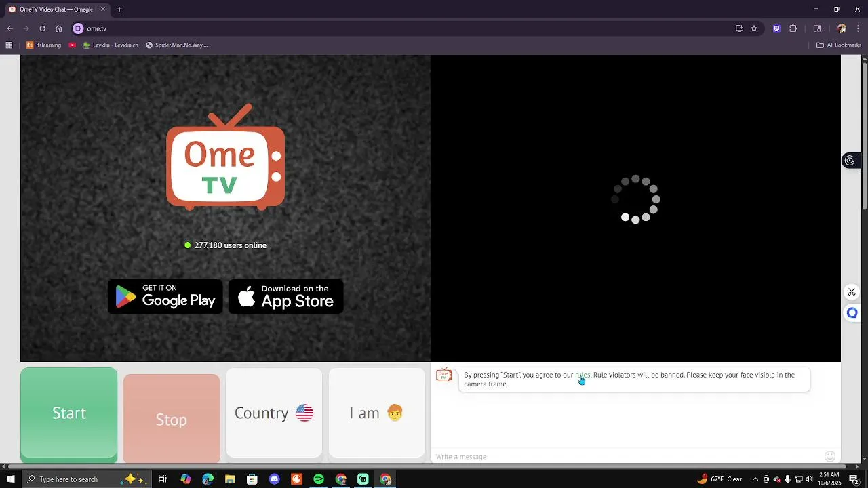The height and width of the screenshot is (488, 868).
Task: Go back to the previous page
Action: click(x=10, y=28)
